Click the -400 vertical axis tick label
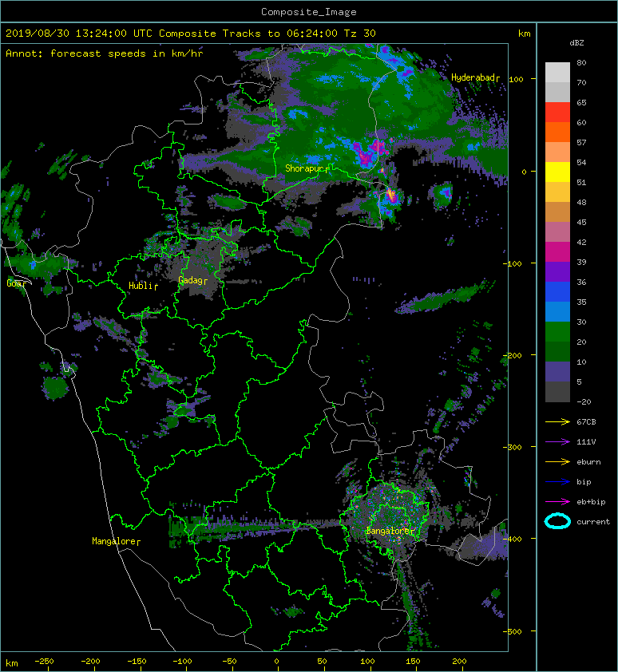The width and height of the screenshot is (618, 672). [x=513, y=539]
